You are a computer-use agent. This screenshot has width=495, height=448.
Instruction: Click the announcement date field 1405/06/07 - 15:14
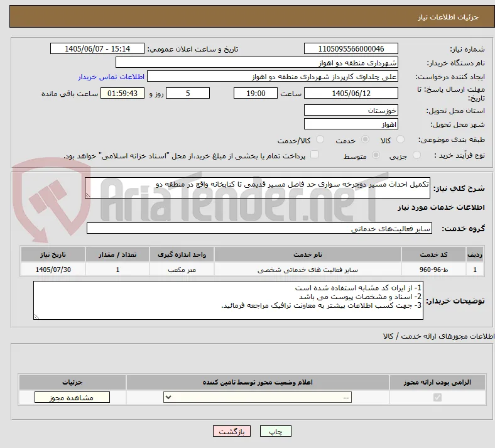tap(97, 48)
